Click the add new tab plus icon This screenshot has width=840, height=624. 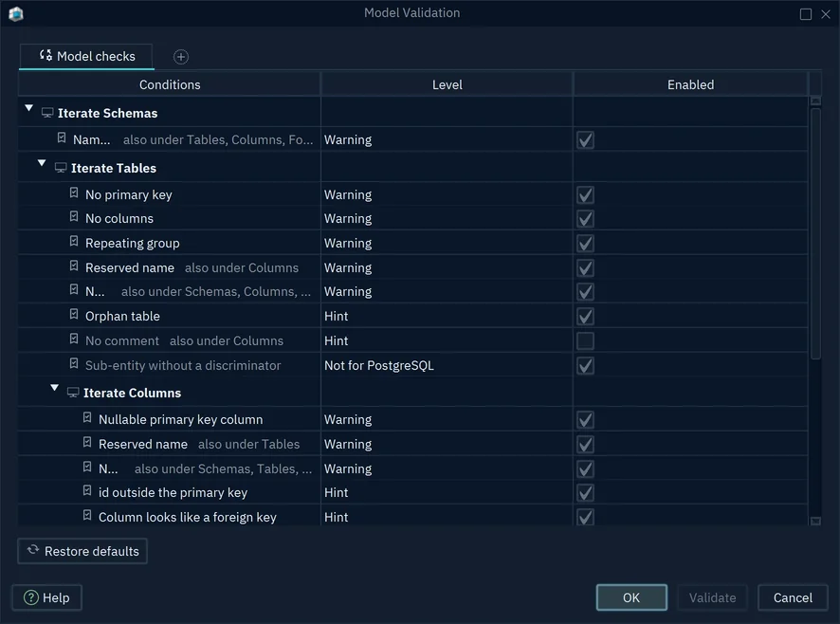(x=181, y=57)
